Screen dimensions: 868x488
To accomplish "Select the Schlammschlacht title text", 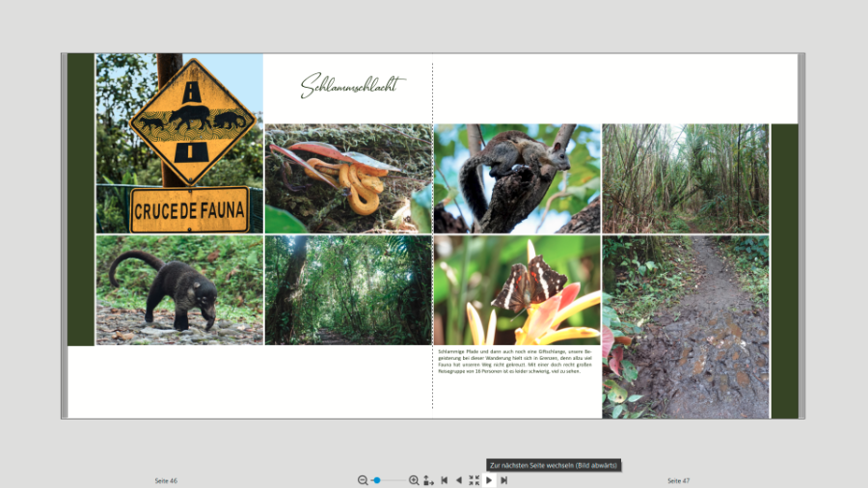I will 353,87.
